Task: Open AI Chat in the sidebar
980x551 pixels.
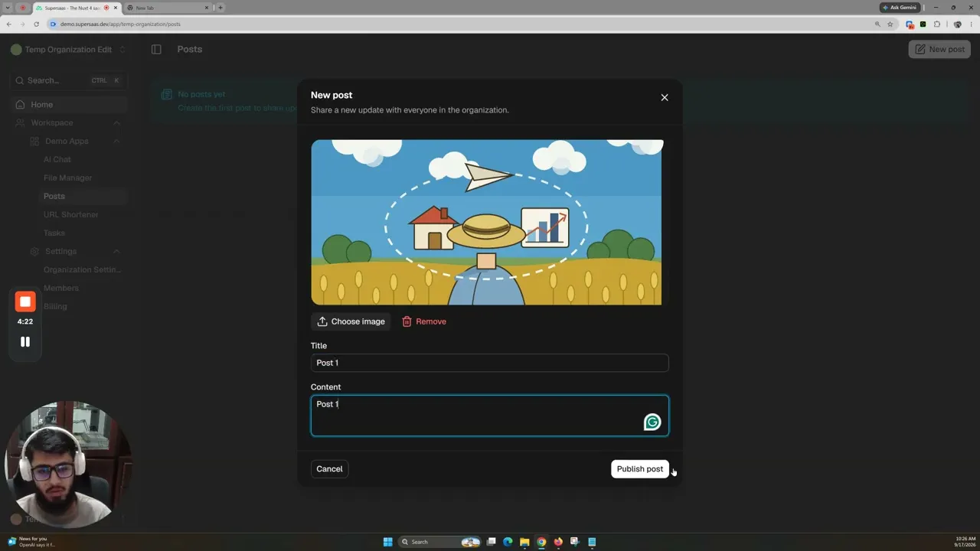Action: pos(57,159)
